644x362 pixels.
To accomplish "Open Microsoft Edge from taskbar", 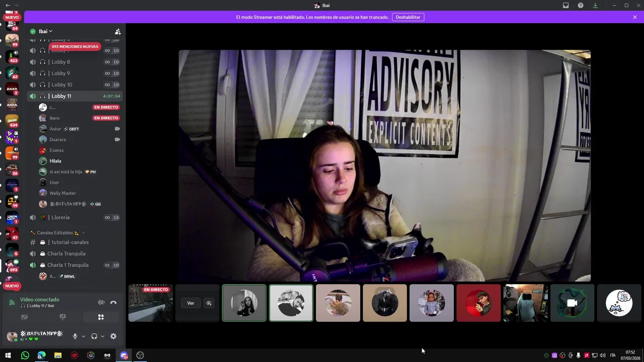I will (x=41, y=355).
